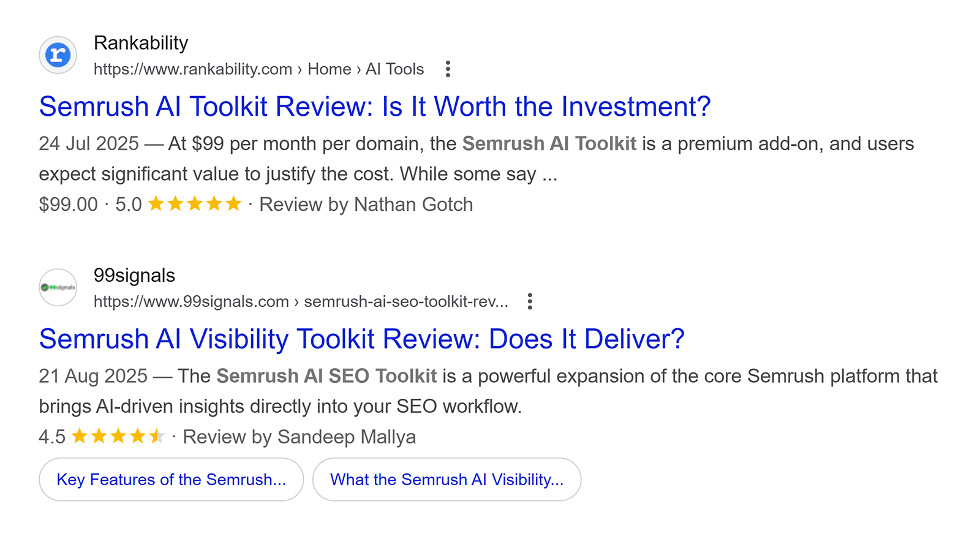This screenshot has width=980, height=539.
Task: Click the $99.00 price label
Action: point(67,204)
